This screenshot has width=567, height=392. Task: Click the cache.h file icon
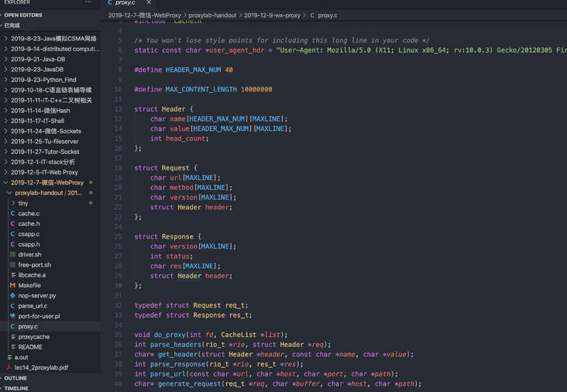pyautogui.click(x=12, y=224)
